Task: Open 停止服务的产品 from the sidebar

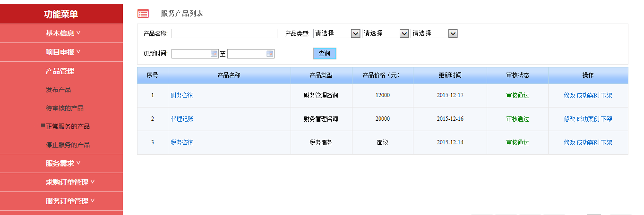Action: coord(68,145)
